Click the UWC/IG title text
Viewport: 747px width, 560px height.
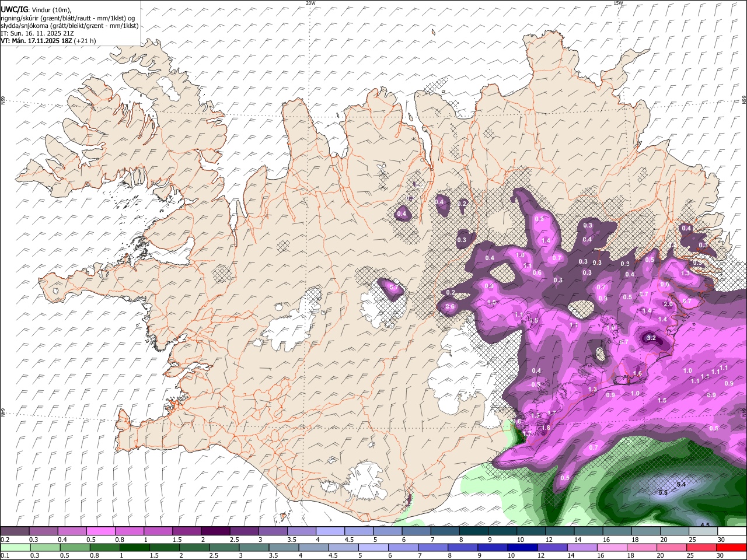coord(13,9)
